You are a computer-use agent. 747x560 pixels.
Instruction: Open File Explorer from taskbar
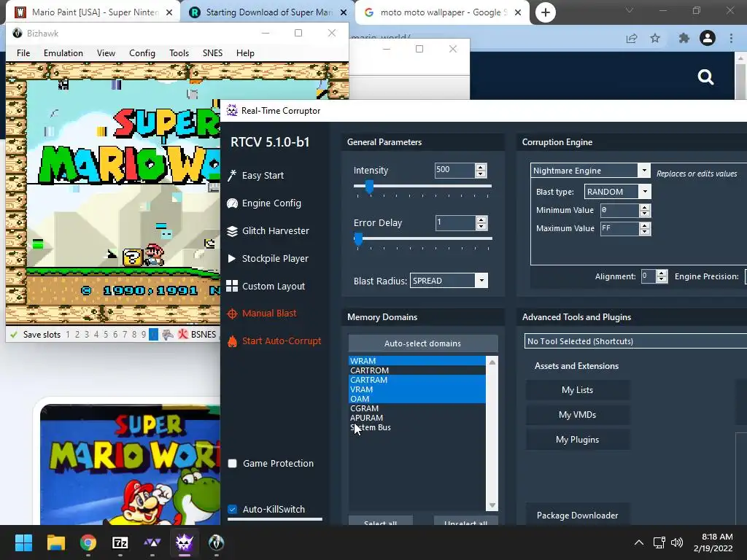[x=55, y=542]
